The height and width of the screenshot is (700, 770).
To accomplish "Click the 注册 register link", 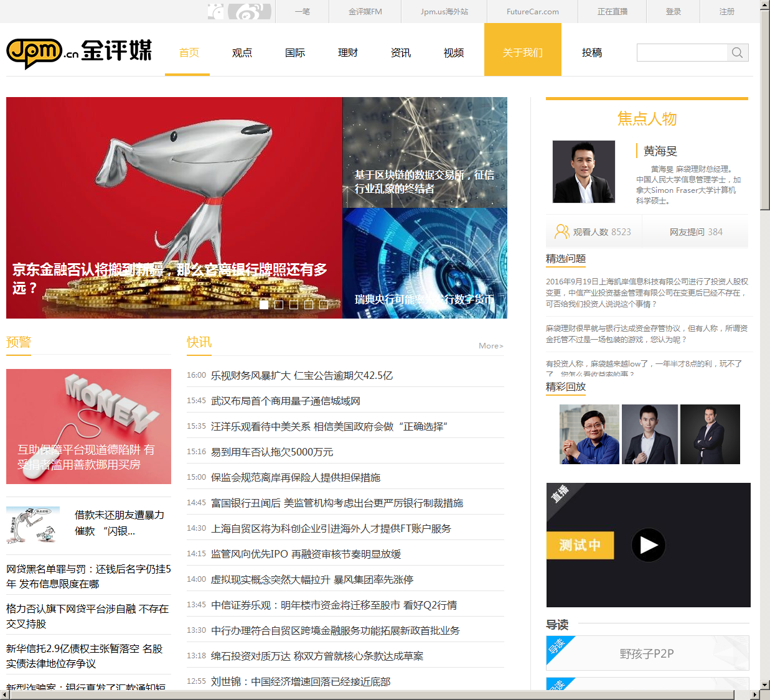I will click(x=727, y=11).
